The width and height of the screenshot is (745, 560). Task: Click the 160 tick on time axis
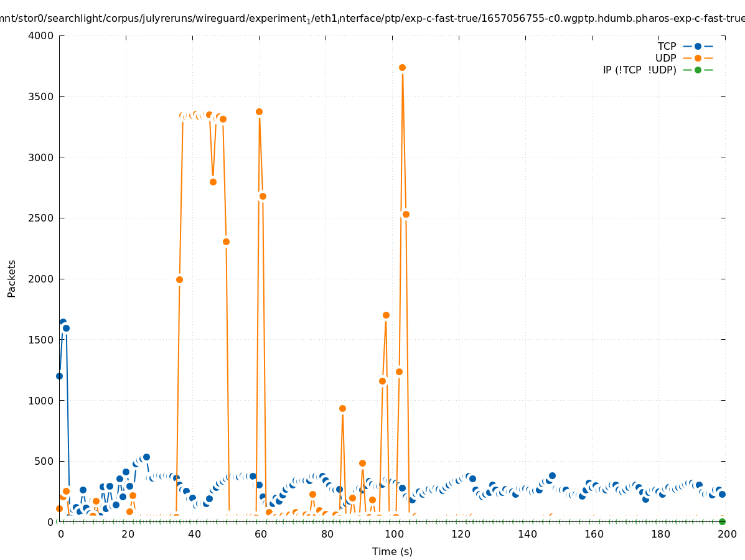(593, 534)
